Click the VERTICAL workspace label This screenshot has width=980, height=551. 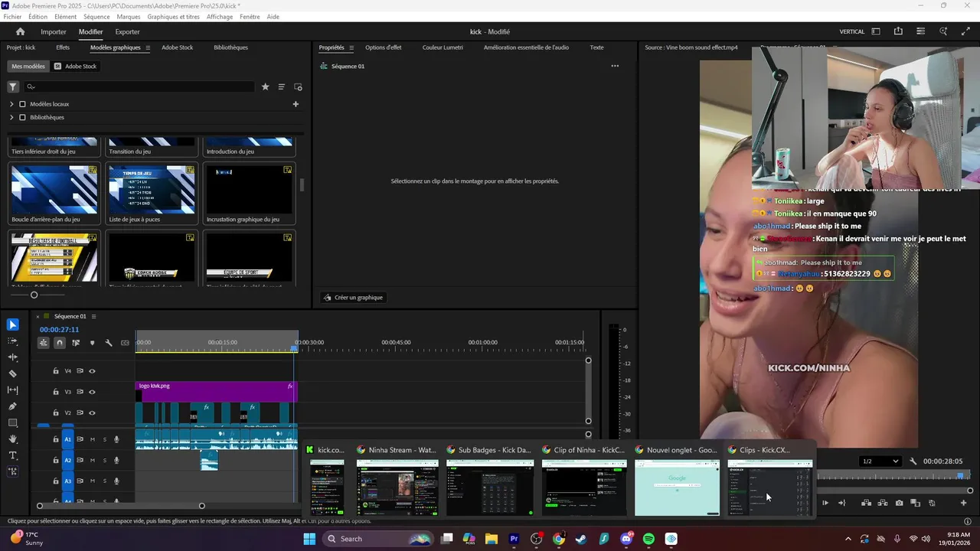pos(852,31)
